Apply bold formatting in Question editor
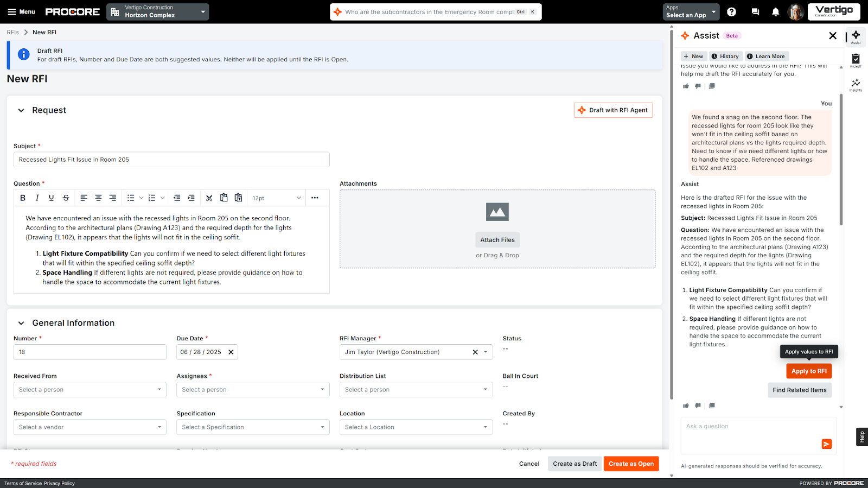The height and width of the screenshot is (488, 868). (23, 198)
